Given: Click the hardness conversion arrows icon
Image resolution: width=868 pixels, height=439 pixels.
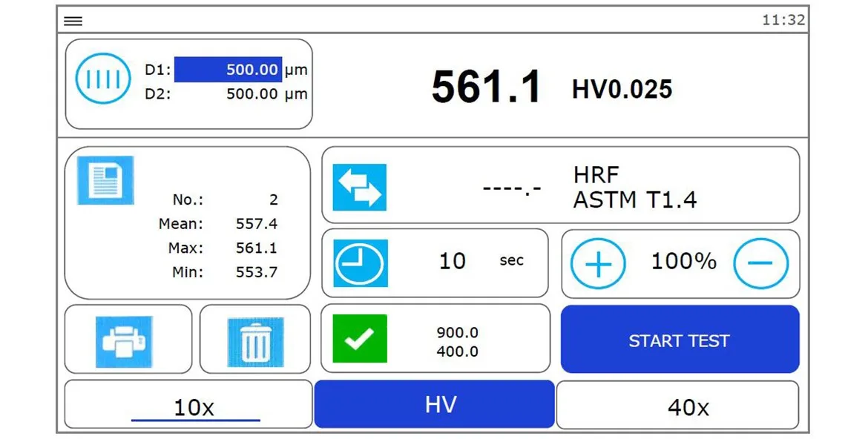Looking at the screenshot, I should 359,187.
